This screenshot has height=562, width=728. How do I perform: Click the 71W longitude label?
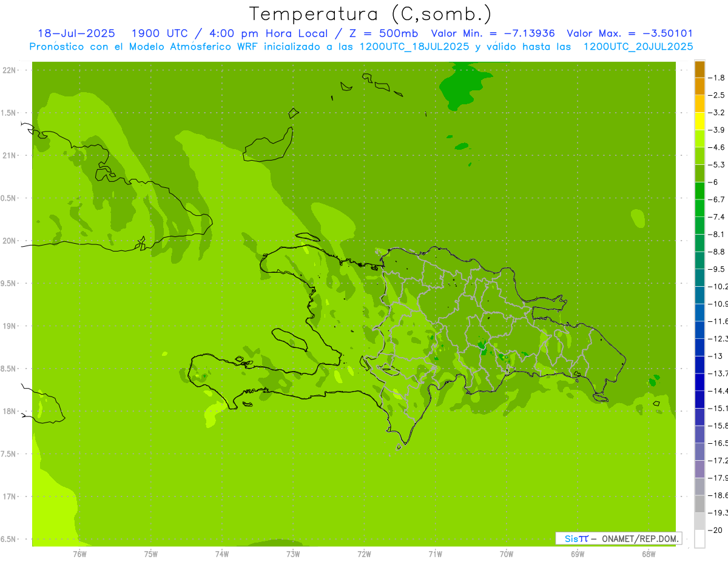point(435,554)
